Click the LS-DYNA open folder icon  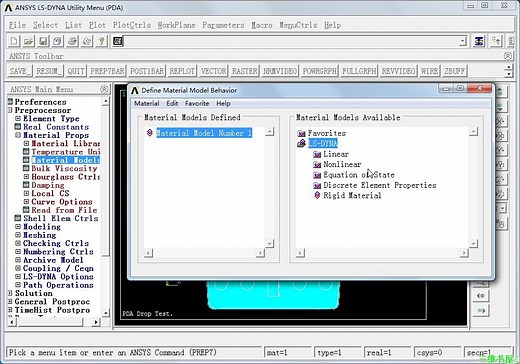pos(302,144)
